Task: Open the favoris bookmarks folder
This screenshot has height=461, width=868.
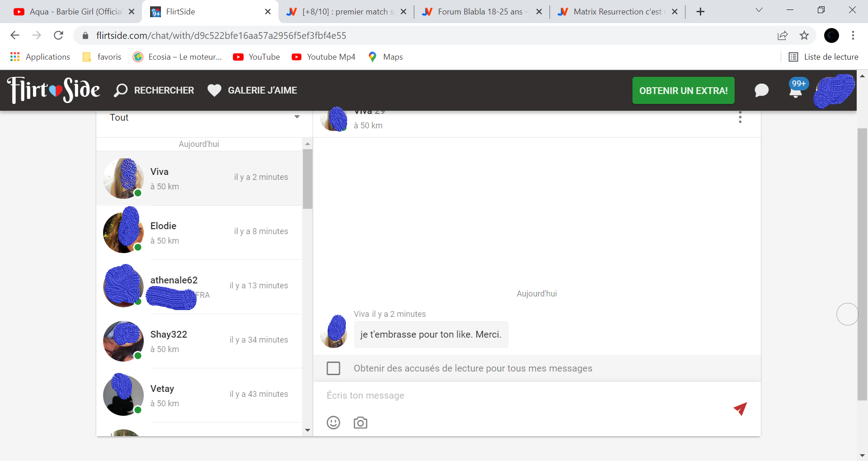Action: click(x=102, y=57)
